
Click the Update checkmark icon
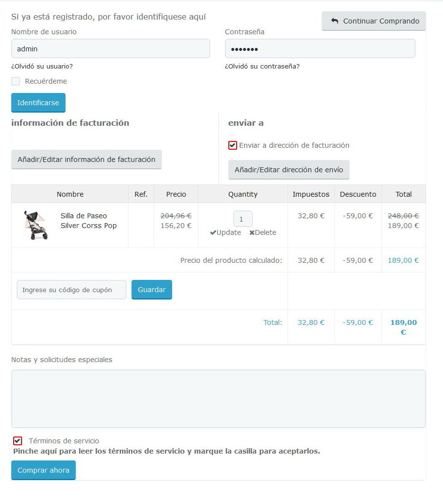click(213, 233)
